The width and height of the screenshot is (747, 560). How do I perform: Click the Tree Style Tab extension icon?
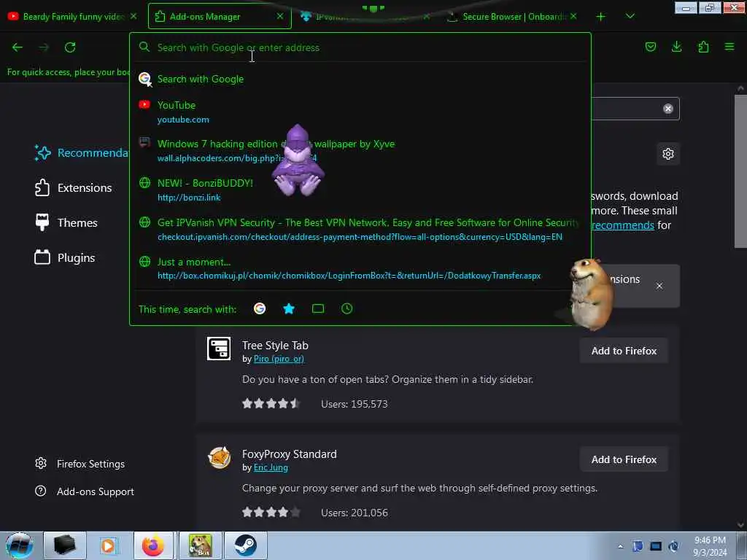(x=219, y=349)
